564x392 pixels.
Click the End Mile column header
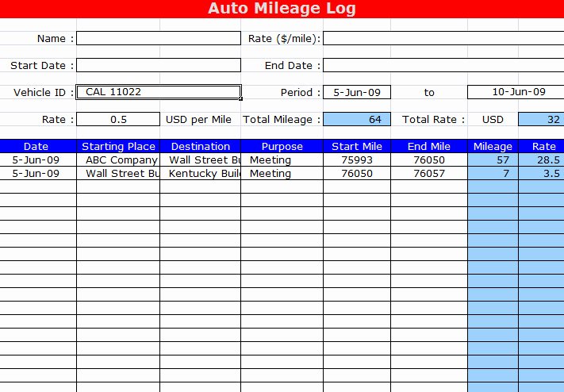click(x=429, y=146)
